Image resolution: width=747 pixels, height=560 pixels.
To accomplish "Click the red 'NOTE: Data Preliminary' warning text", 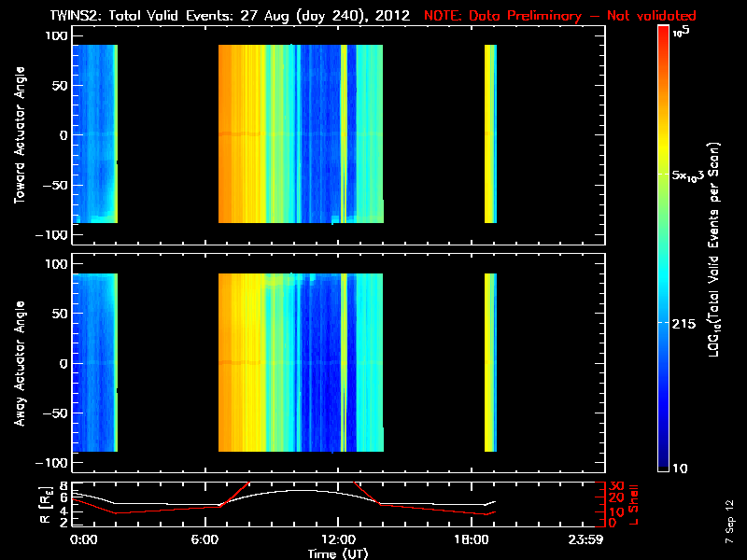I will tap(502, 16).
